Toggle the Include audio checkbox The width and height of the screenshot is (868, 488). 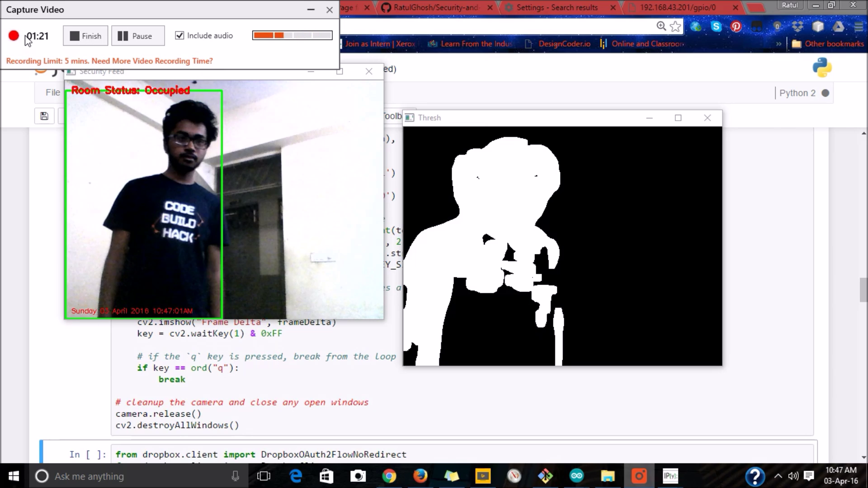(180, 35)
